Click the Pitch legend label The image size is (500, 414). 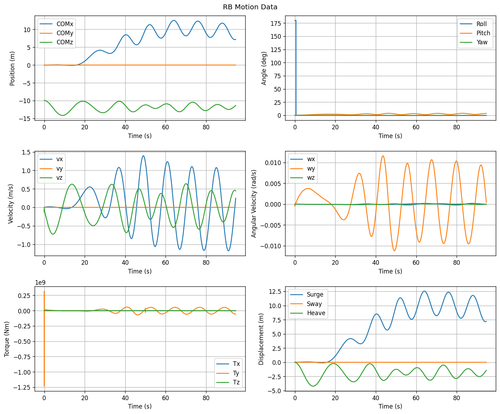[483, 33]
